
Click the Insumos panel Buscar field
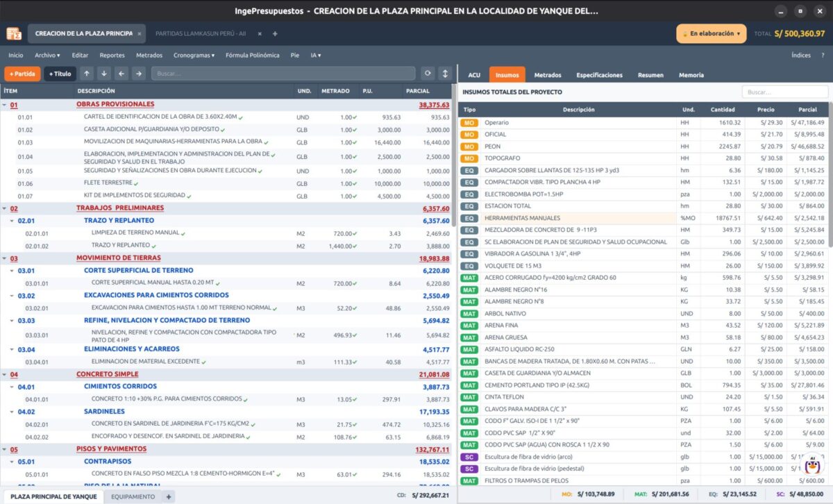coord(784,92)
